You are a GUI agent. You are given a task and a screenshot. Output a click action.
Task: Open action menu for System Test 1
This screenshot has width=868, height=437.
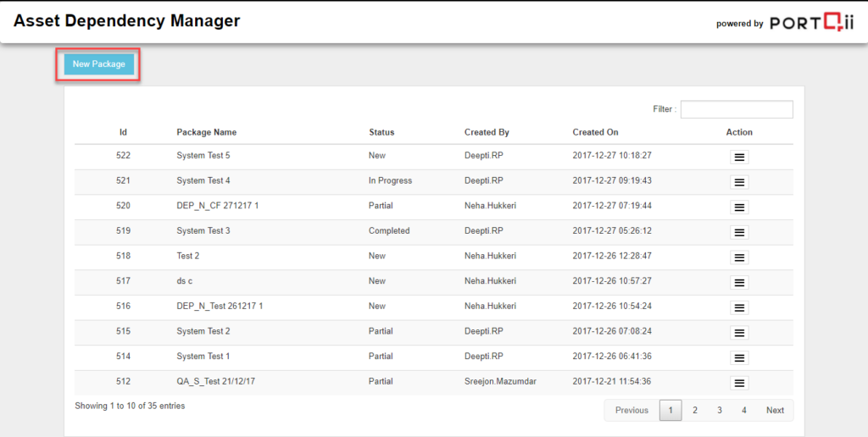point(739,358)
